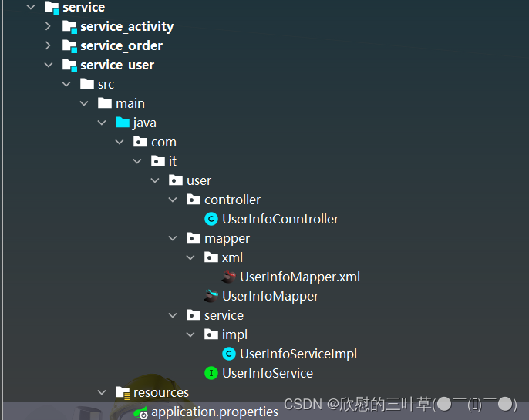Select the UserInfoMapper interface label
Image resolution: width=529 pixels, height=420 pixels.
[x=270, y=297]
